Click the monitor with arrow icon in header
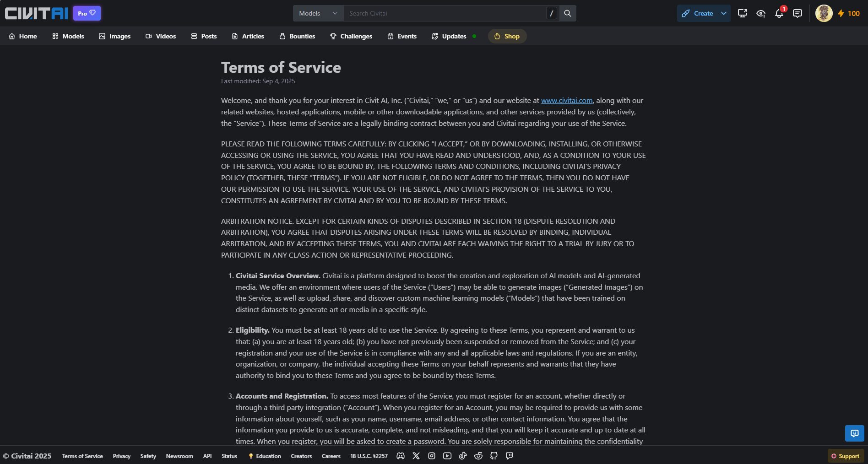Image resolution: width=868 pixels, height=464 pixels. pos(743,13)
